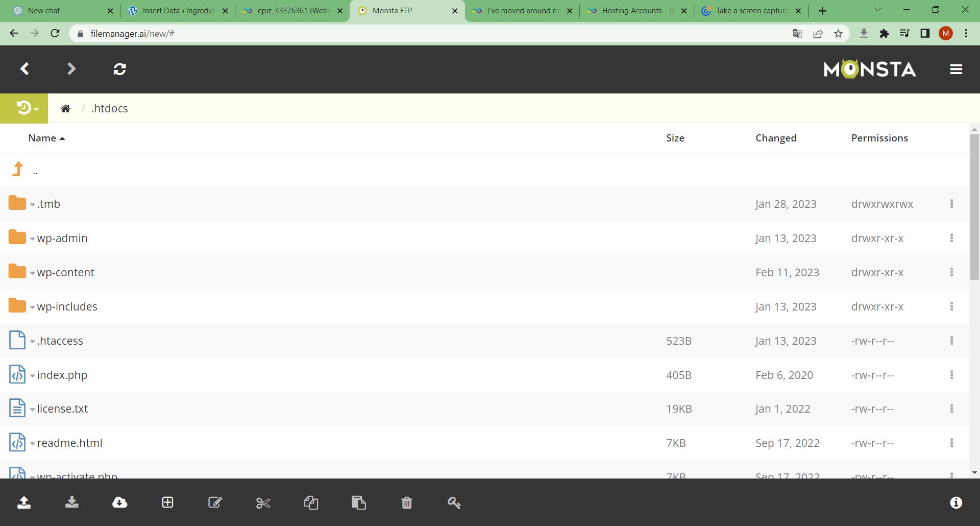Click the trash delete icon
980x526 pixels.
click(406, 503)
